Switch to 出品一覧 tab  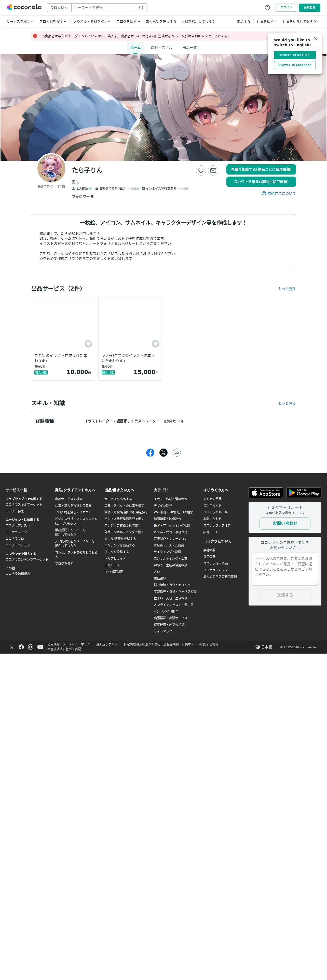click(x=189, y=48)
